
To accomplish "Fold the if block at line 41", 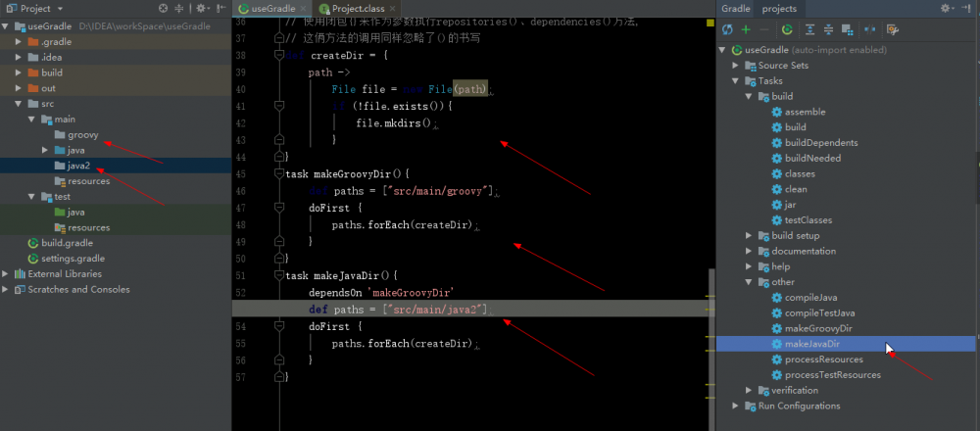I will coord(279,106).
